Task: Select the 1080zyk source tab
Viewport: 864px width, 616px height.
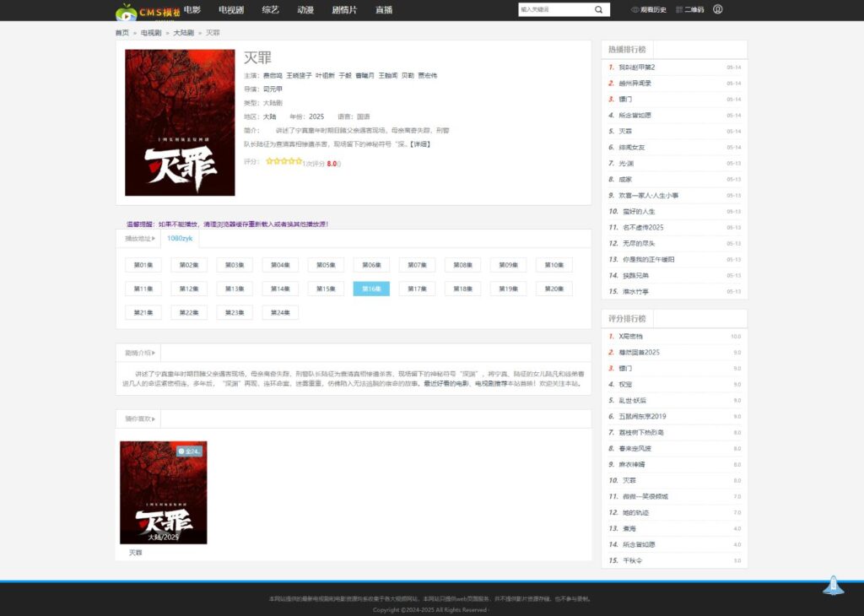Action: point(180,239)
